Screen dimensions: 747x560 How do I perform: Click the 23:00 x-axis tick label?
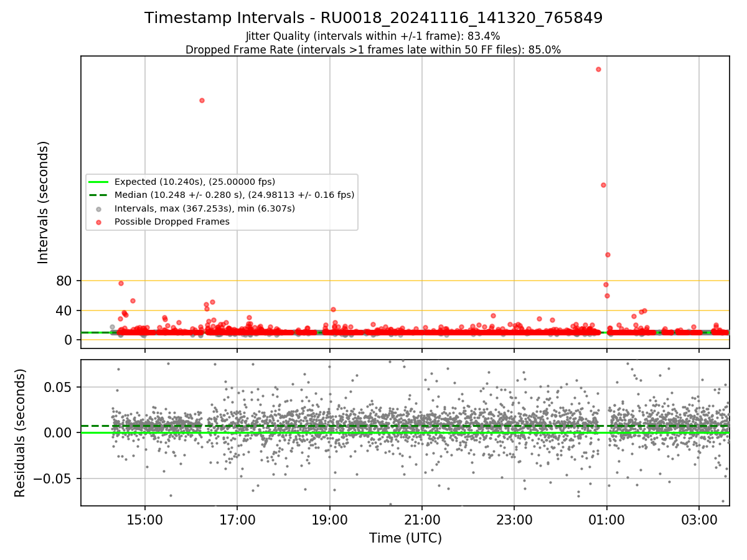pyautogui.click(x=514, y=519)
